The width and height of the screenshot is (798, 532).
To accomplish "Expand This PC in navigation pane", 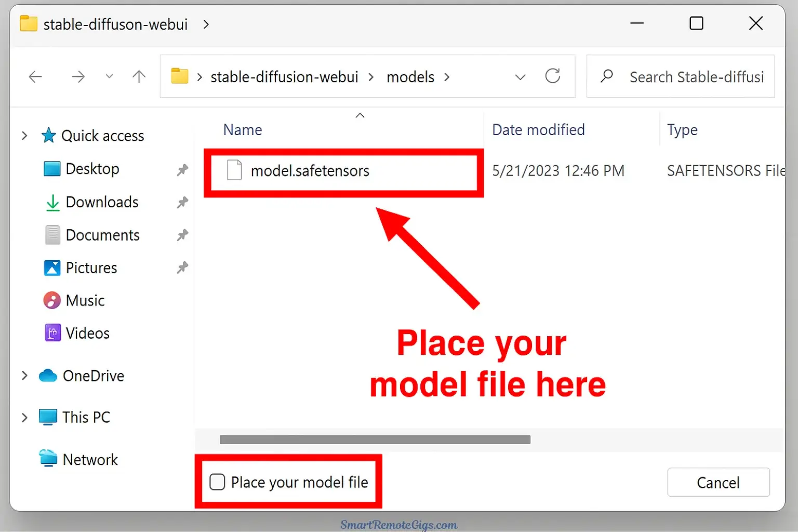I will pos(24,417).
